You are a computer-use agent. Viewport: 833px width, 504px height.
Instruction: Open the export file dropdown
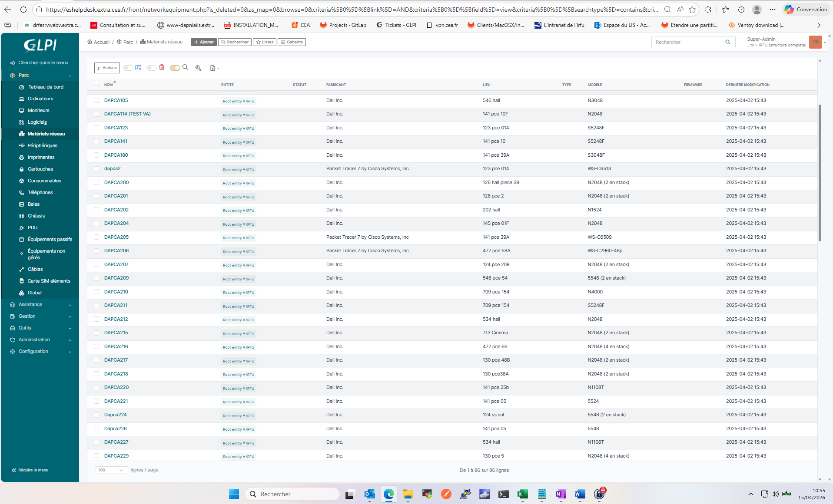tap(214, 68)
